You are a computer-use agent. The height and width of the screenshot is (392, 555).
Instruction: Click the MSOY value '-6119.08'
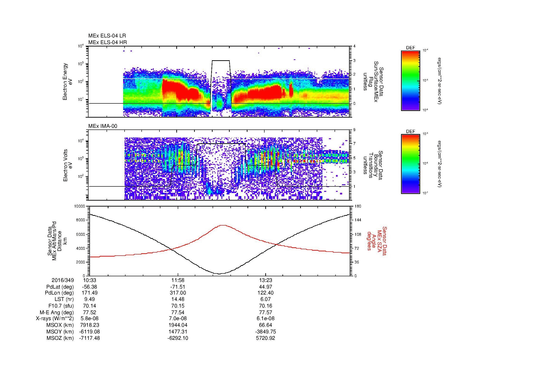(x=89, y=332)
